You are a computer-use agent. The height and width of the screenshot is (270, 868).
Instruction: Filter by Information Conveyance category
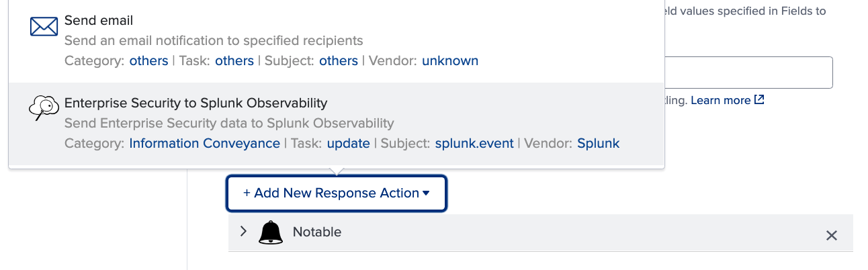pos(205,143)
